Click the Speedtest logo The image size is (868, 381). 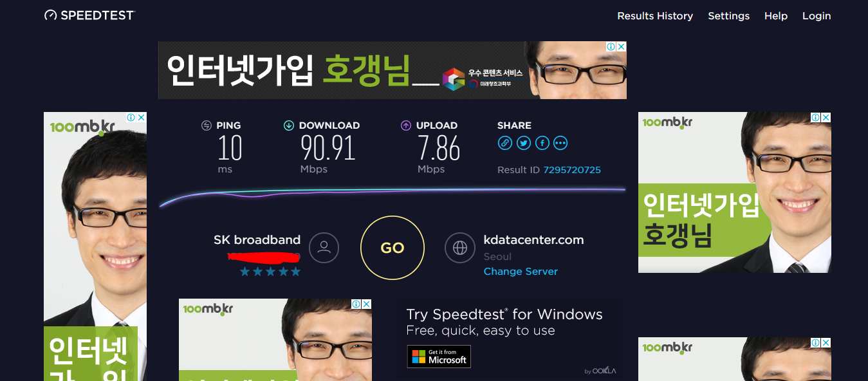point(89,15)
